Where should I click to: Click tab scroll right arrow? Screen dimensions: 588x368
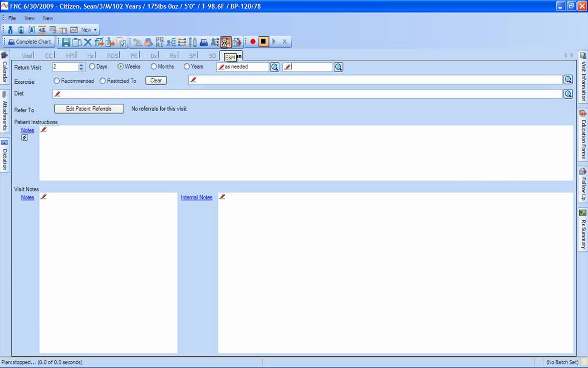click(572, 55)
